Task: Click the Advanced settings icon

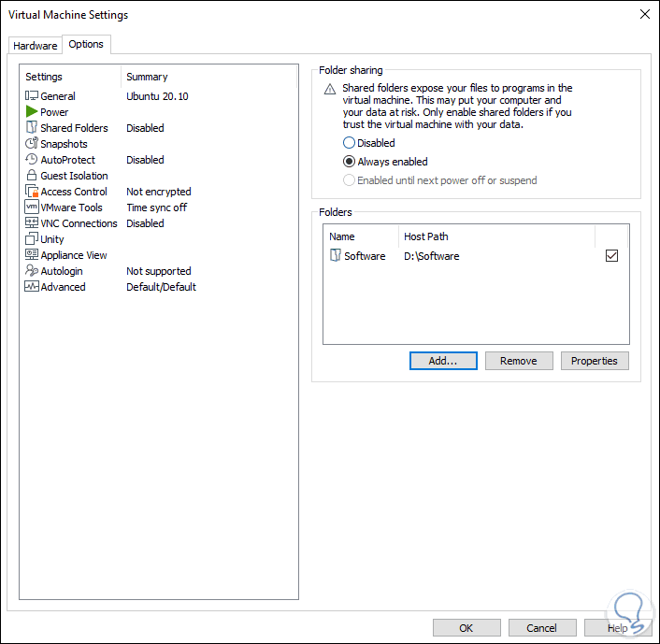Action: pyautogui.click(x=32, y=286)
